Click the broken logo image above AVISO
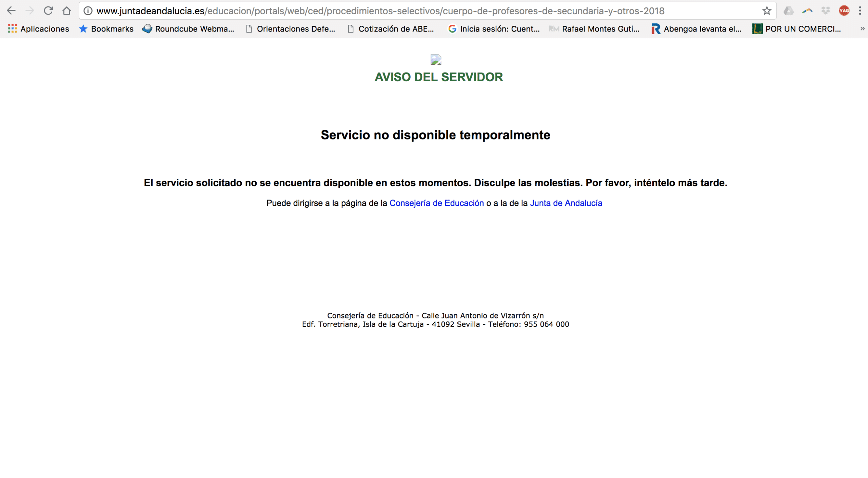868x478 pixels. 436,60
